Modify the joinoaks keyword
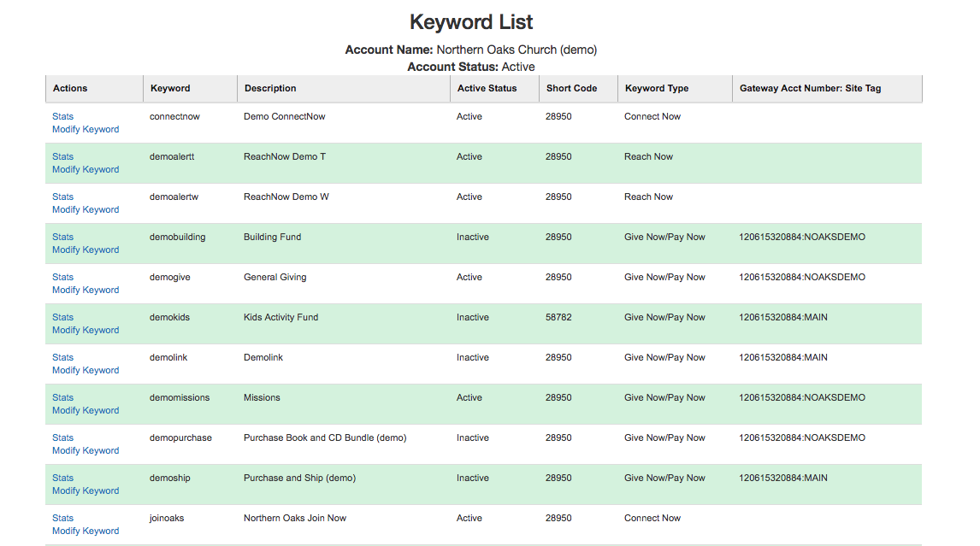 [x=86, y=531]
